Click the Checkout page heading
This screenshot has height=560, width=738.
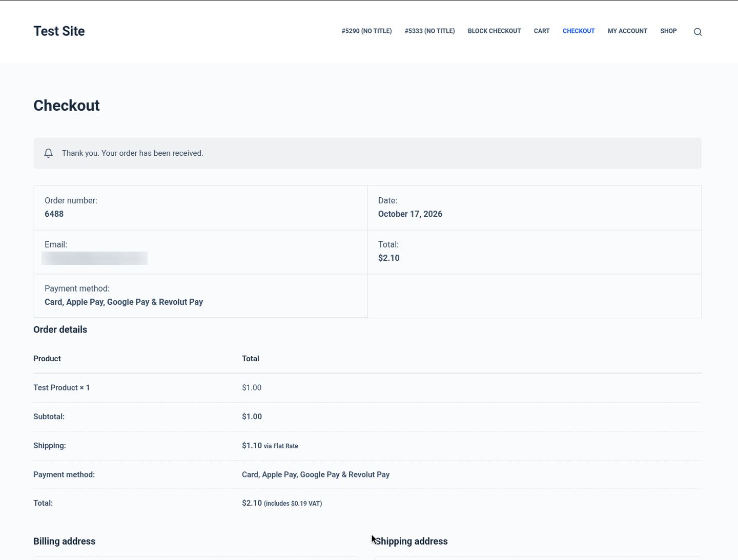[67, 106]
